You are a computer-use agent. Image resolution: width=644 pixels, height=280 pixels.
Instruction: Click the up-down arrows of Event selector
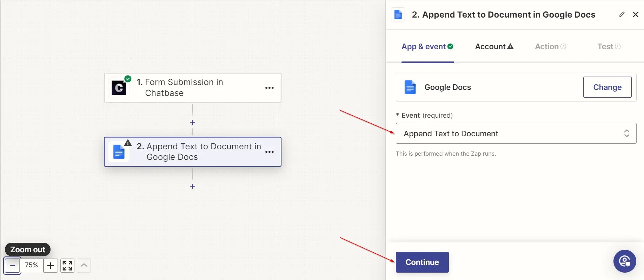[x=627, y=134]
